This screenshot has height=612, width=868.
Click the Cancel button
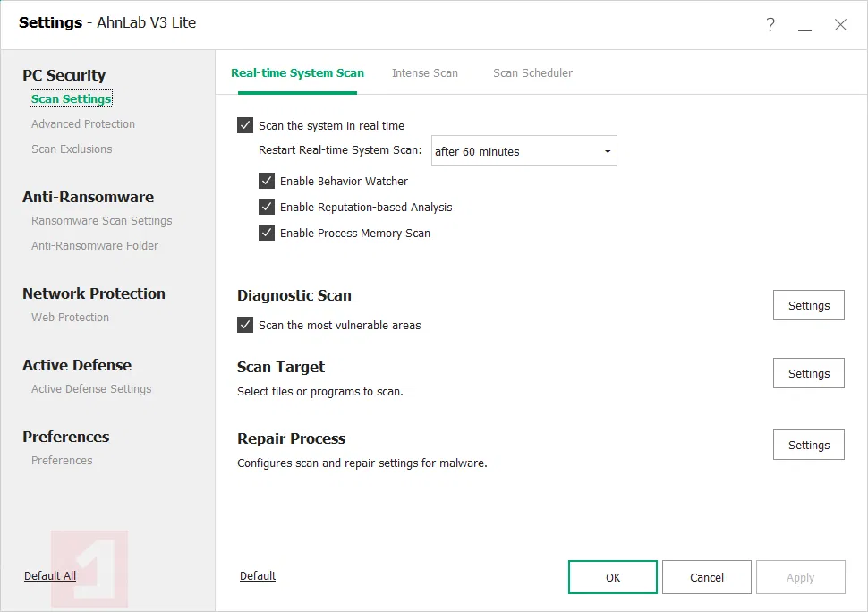point(706,577)
